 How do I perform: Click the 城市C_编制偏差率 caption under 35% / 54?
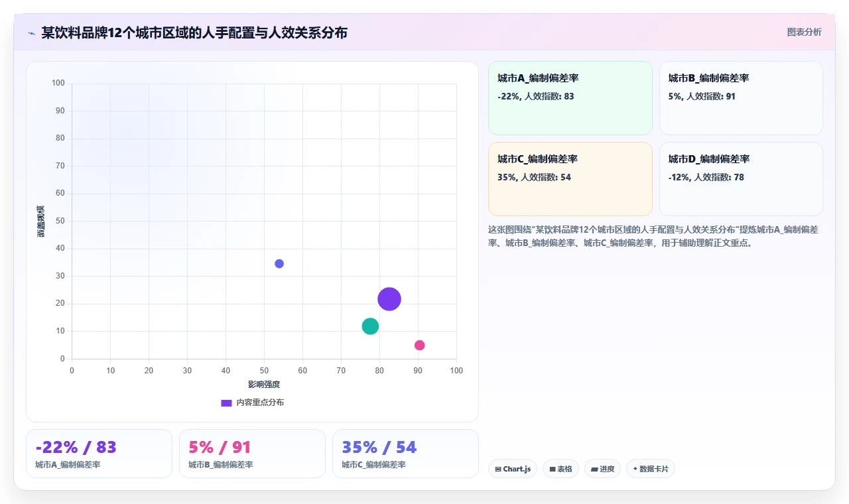point(374,465)
